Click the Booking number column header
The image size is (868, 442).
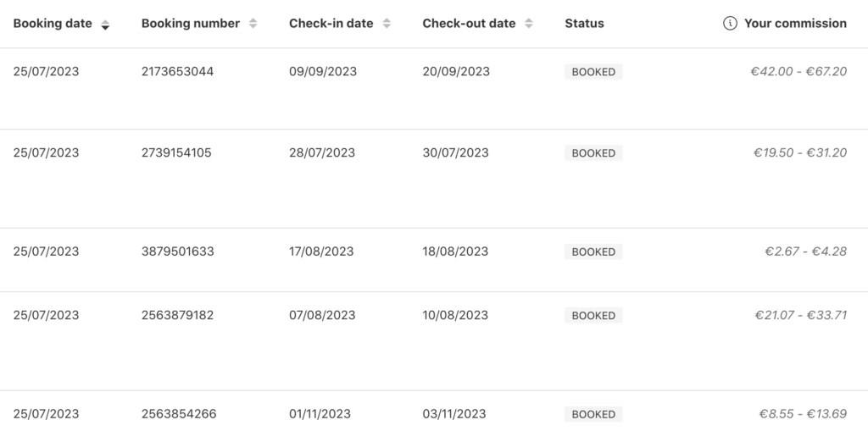coord(191,24)
